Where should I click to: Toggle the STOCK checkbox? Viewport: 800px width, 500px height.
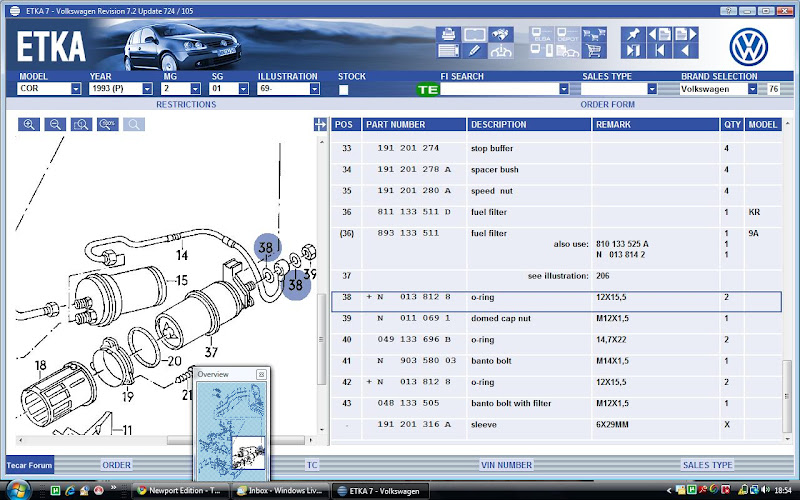click(344, 90)
